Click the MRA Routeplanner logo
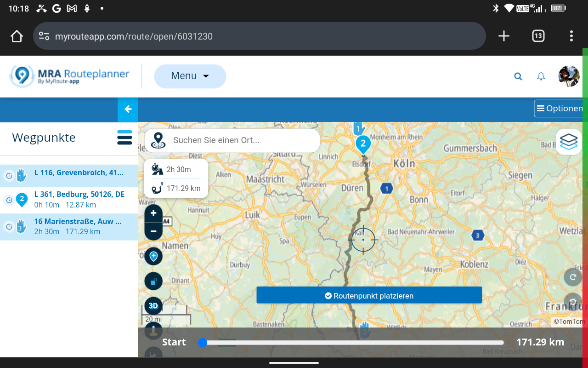 point(70,76)
